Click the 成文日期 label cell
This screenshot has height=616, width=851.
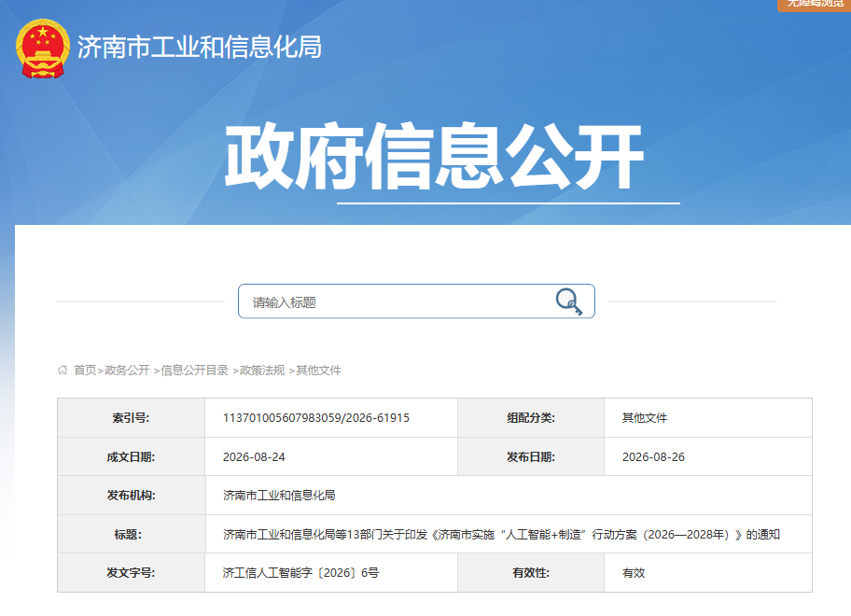coord(132,457)
